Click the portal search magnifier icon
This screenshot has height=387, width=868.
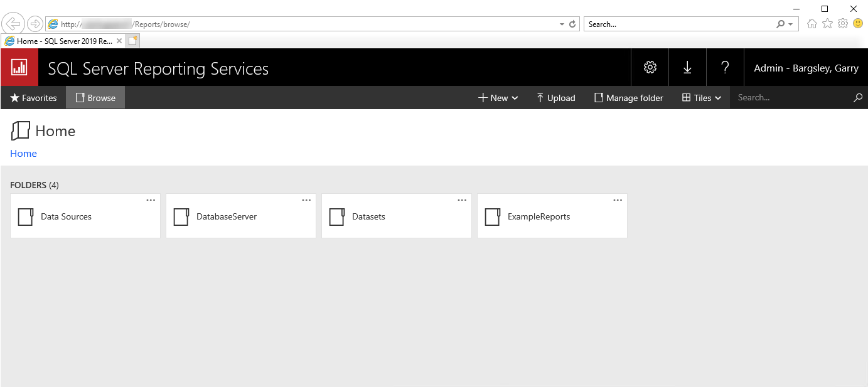coord(858,98)
